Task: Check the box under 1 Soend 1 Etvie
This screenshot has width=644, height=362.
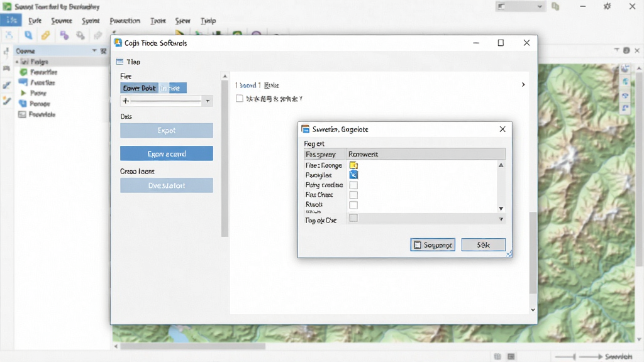Action: pyautogui.click(x=240, y=99)
